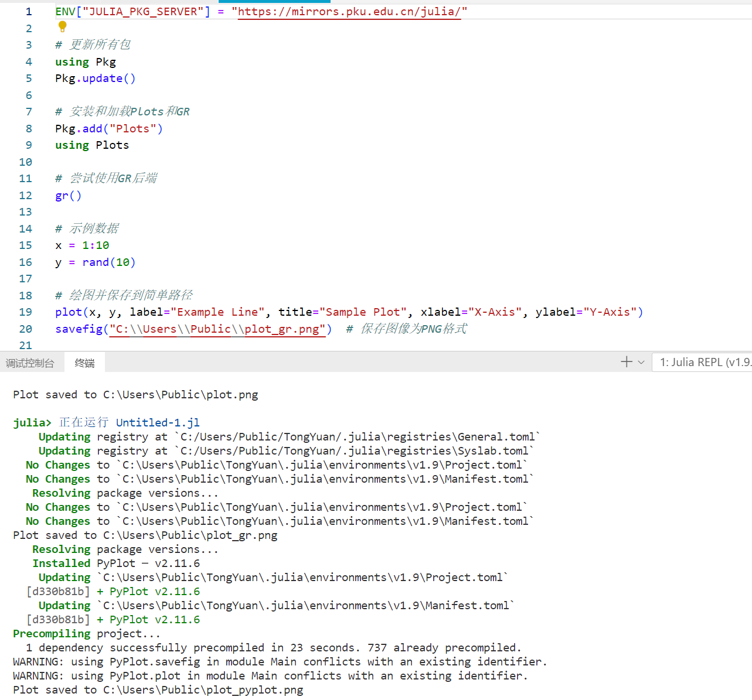Click the '1 dependency successfully precompiled' line
752x700 pixels.
pyautogui.click(x=274, y=648)
